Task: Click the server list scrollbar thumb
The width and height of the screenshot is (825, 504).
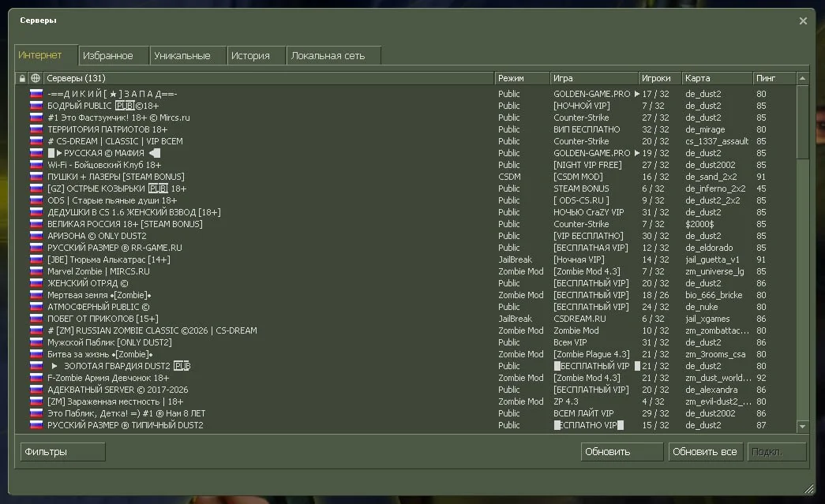Action: 802,122
